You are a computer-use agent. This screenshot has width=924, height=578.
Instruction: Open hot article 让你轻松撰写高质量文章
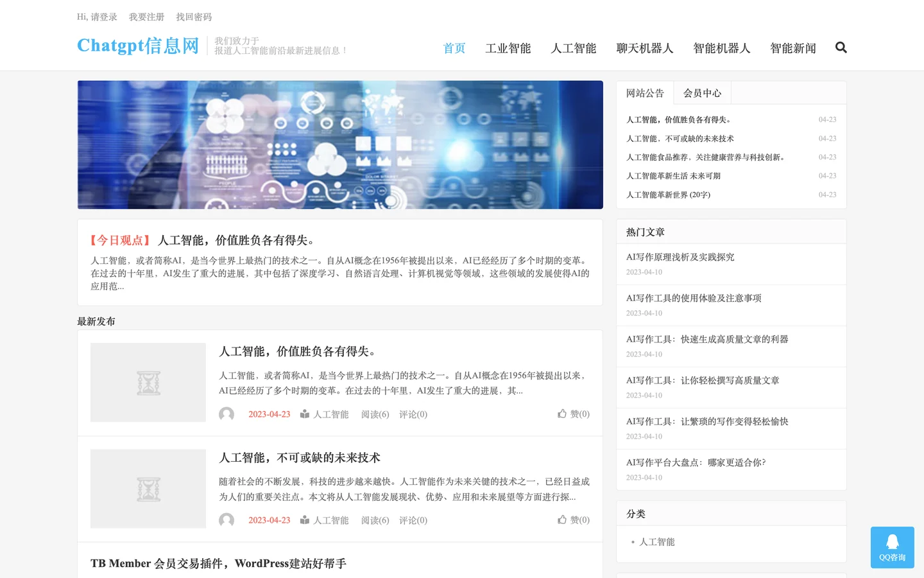pyautogui.click(x=703, y=380)
